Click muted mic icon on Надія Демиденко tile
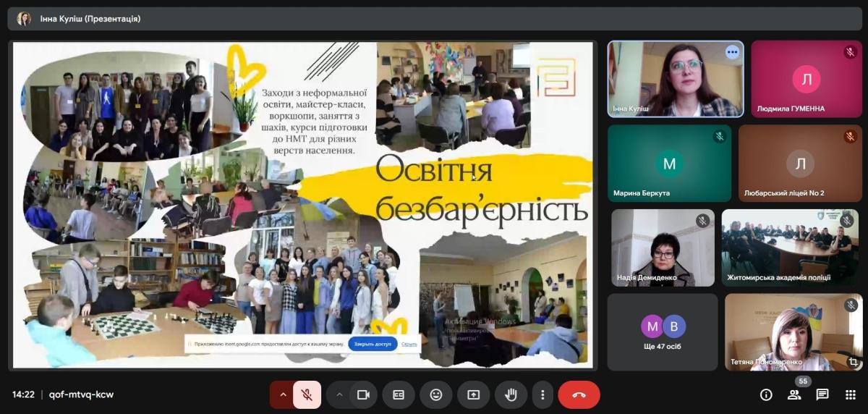 pos(702,221)
